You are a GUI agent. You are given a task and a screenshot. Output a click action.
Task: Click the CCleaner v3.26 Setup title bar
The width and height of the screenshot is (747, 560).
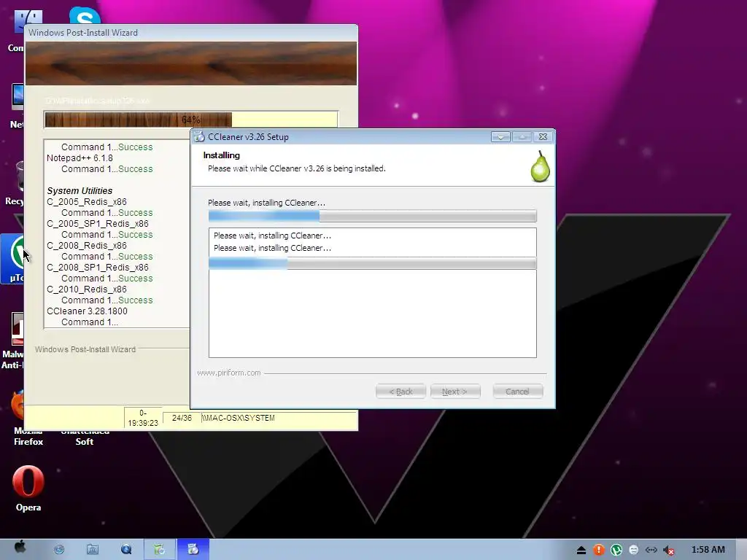pos(373,136)
